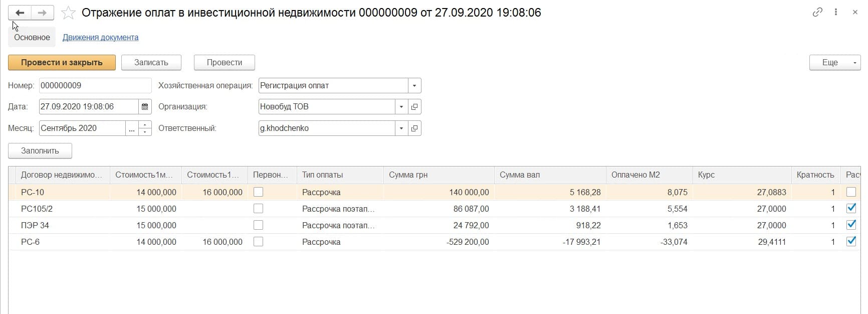Open the Ответственный record g.khodchenko
The height and width of the screenshot is (314, 868).
coord(414,128)
